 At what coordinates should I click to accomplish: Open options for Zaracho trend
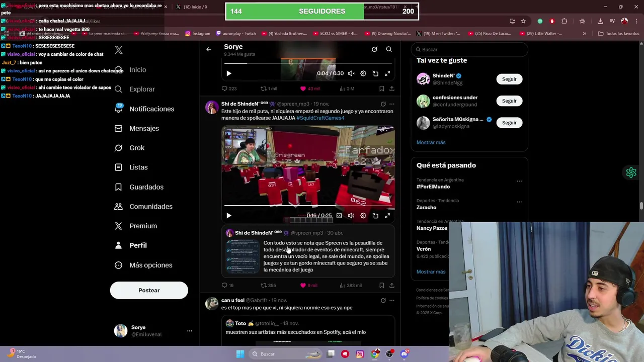point(519,202)
